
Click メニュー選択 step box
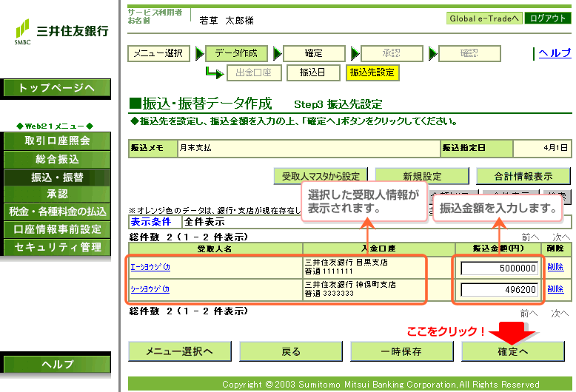(158, 53)
